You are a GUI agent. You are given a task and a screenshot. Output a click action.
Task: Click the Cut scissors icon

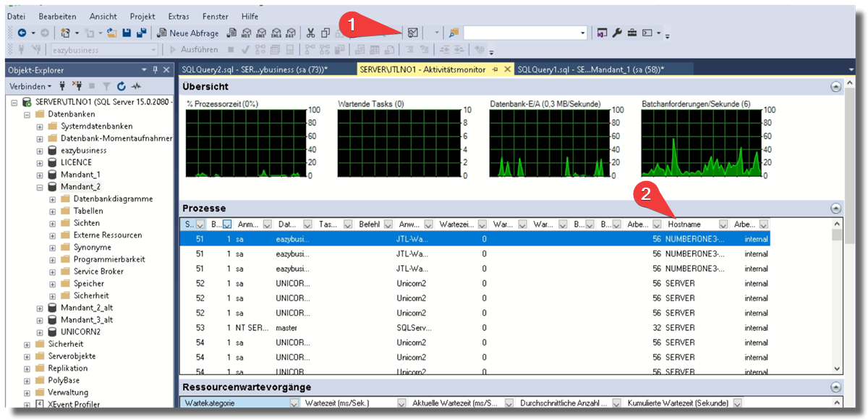(x=310, y=33)
